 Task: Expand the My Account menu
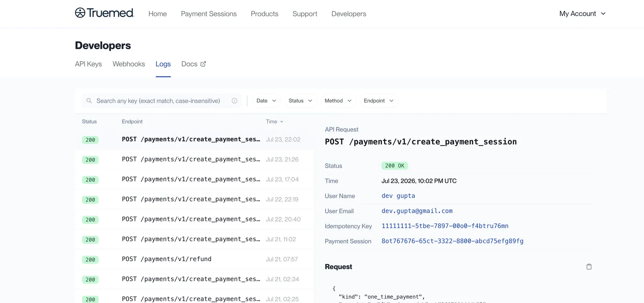pyautogui.click(x=582, y=14)
